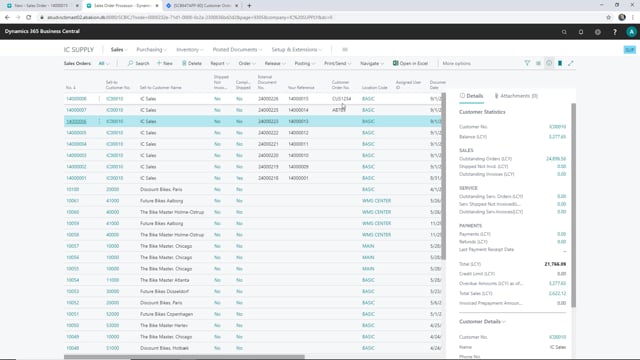The height and width of the screenshot is (360, 640).
Task: Expand the page to full width
Action: 571,63
